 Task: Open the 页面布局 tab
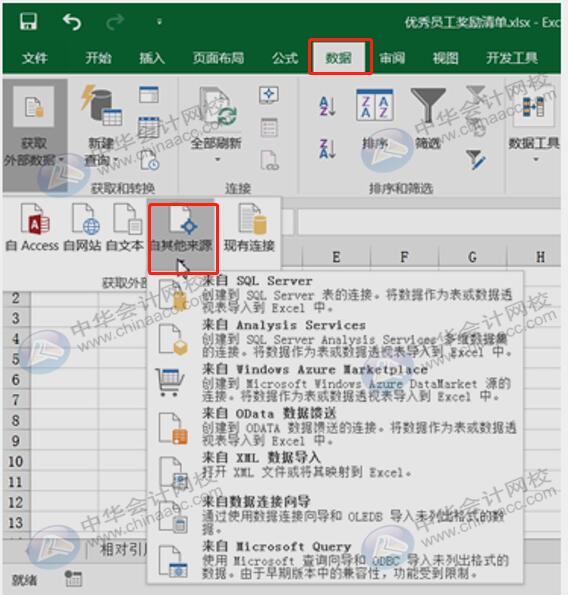[218, 58]
